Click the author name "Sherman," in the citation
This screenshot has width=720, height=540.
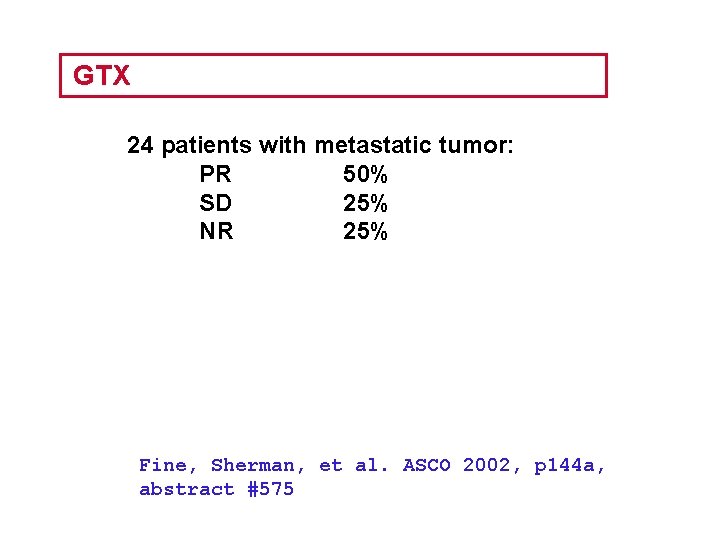click(x=259, y=465)
